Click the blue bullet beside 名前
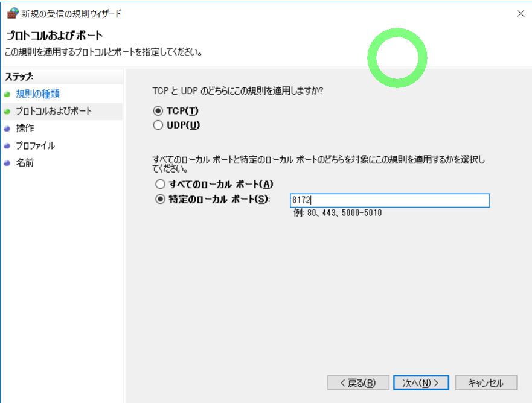This screenshot has height=403, width=532. pos(7,163)
